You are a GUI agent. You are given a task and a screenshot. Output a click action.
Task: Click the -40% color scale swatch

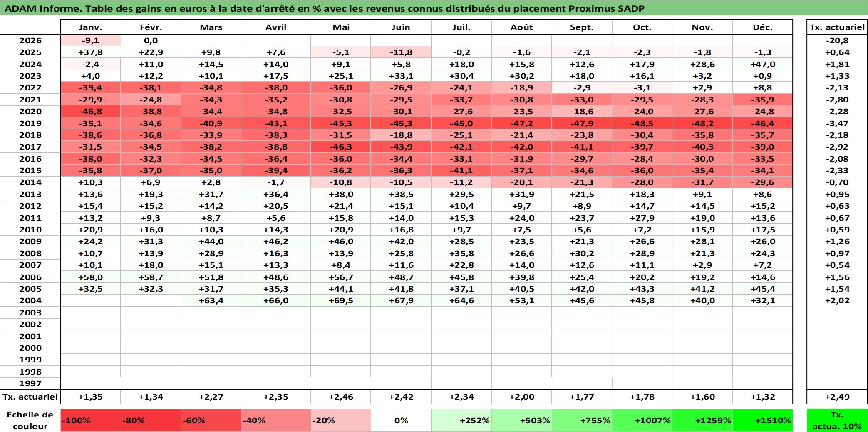[x=276, y=420]
